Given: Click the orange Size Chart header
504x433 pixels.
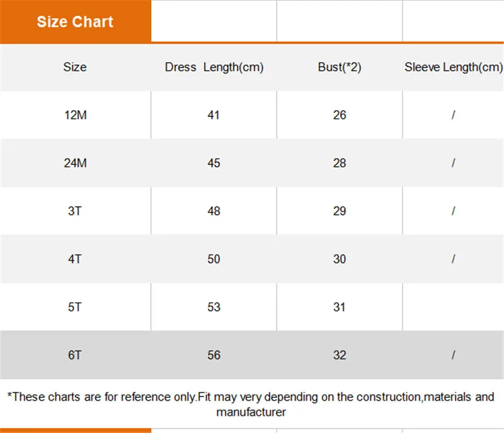Looking at the screenshot, I should pyautogui.click(x=75, y=21).
